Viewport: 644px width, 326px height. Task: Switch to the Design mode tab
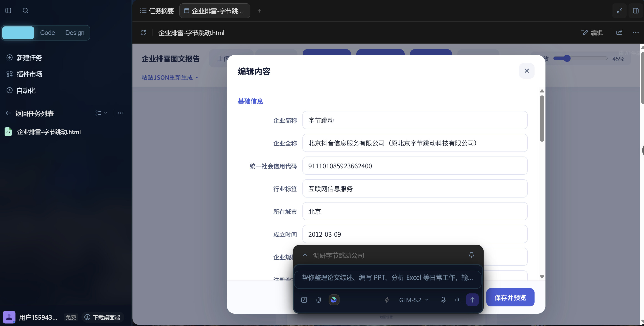[x=75, y=33]
